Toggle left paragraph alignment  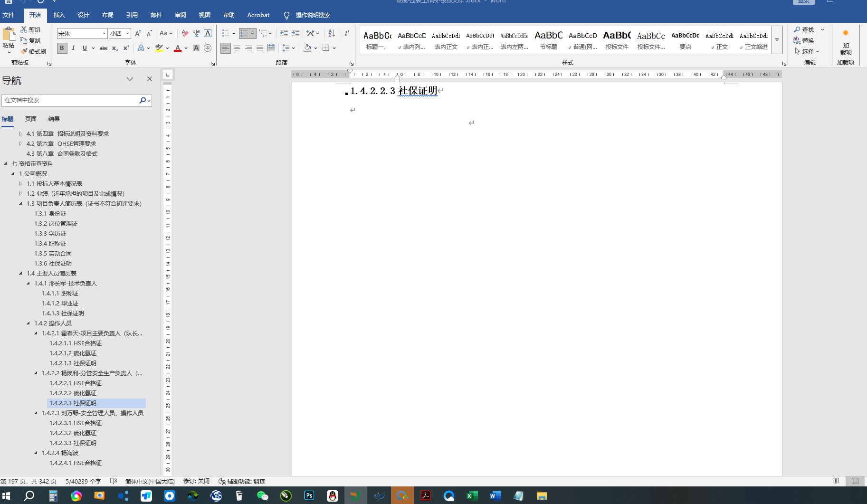[226, 48]
